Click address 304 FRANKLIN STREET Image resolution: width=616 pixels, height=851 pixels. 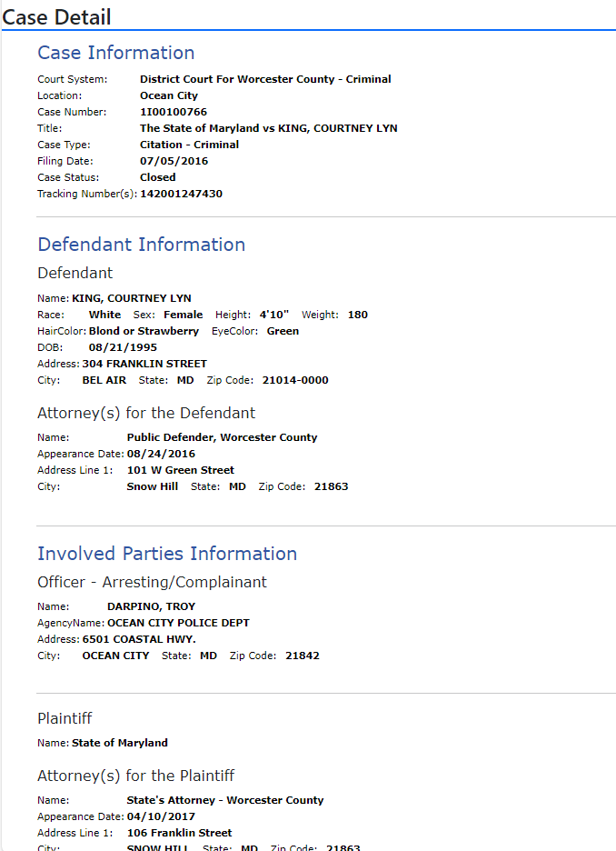(x=144, y=364)
